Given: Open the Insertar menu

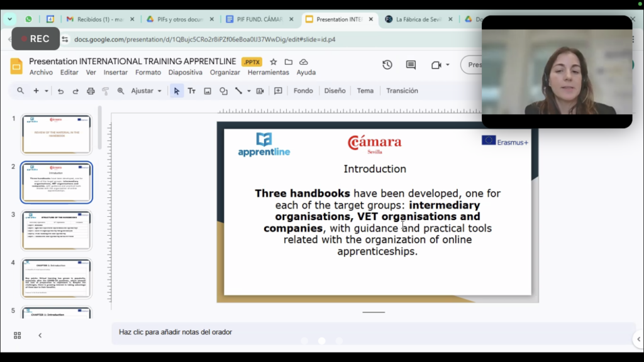Looking at the screenshot, I should pos(115,72).
